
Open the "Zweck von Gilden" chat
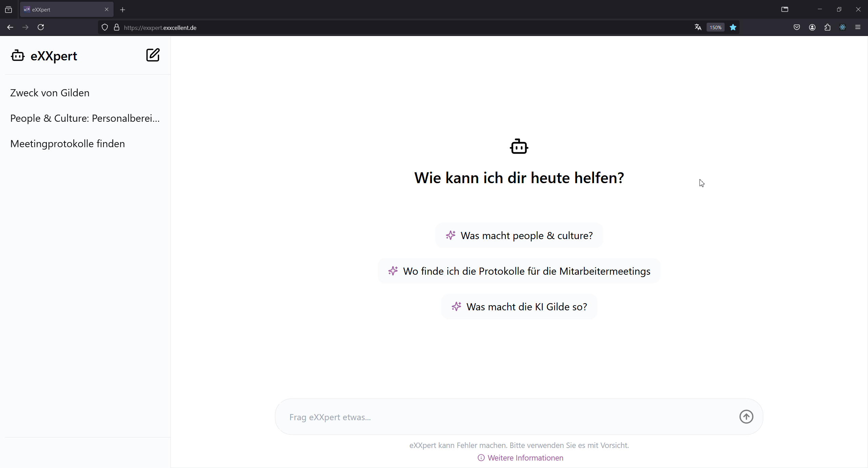50,93
